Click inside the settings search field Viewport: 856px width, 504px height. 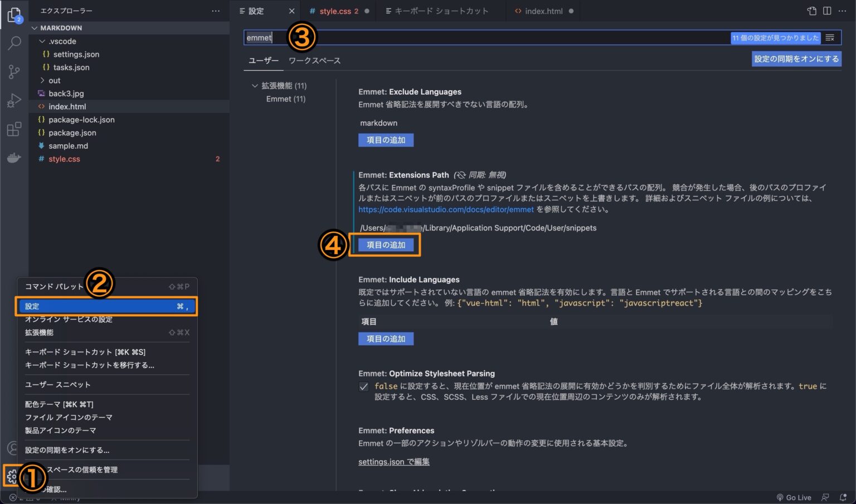coord(390,37)
